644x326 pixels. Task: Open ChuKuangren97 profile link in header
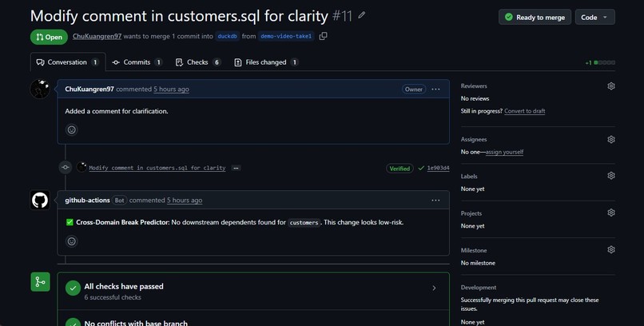point(97,36)
